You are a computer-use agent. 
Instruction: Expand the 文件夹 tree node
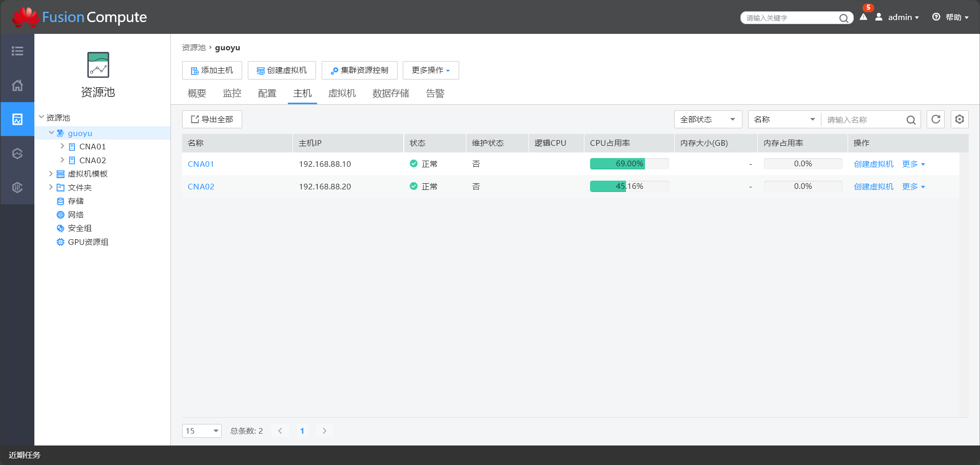click(51, 187)
